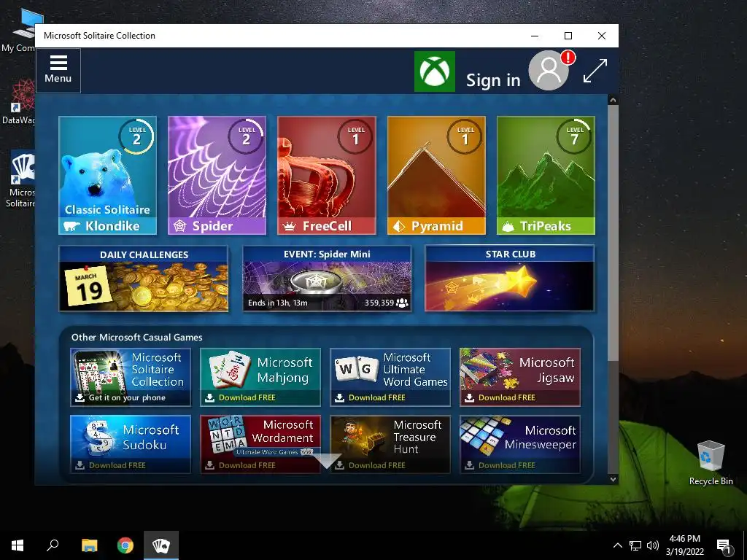747x560 pixels.
Task: Click TriPeaks level 7 progress ring
Action: [575, 136]
